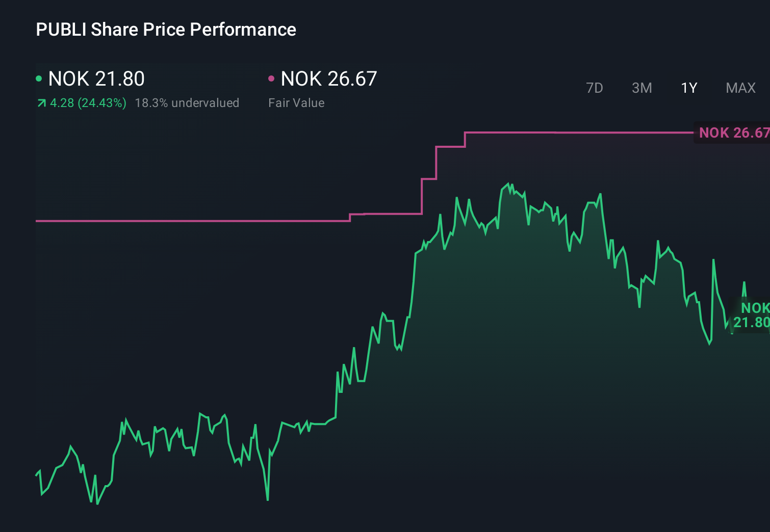Toggle the Fair Value series visibility
This screenshot has height=532, width=770.
coord(329,79)
